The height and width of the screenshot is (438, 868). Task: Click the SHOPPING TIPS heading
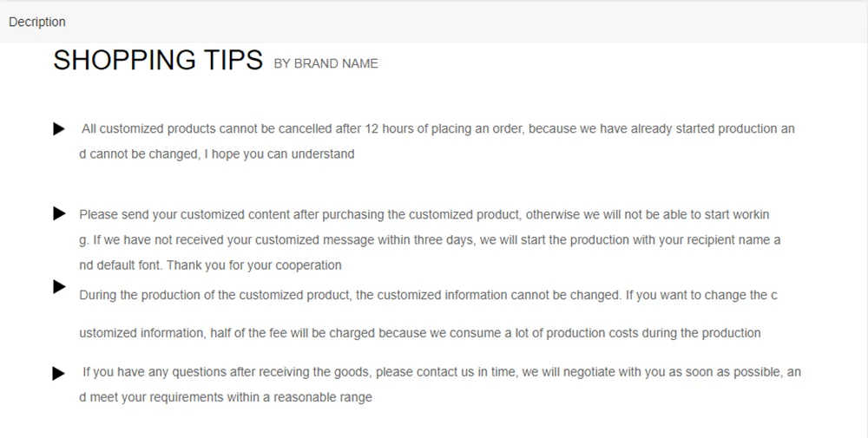(158, 60)
